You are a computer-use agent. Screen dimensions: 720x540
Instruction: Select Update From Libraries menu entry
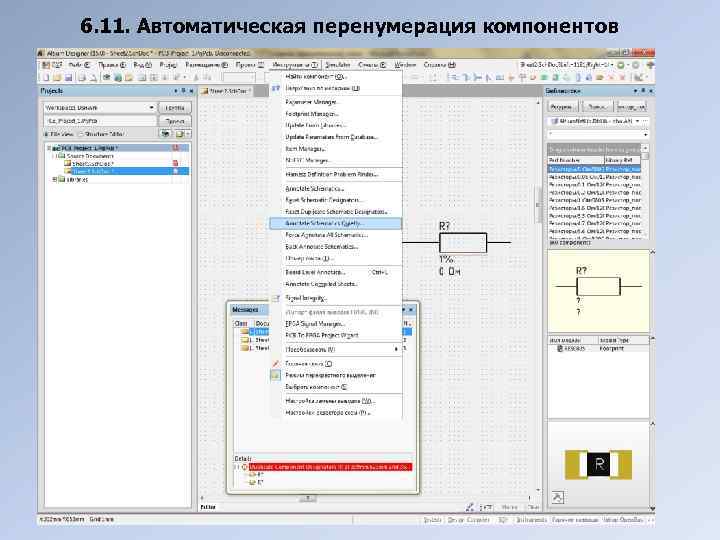point(315,125)
